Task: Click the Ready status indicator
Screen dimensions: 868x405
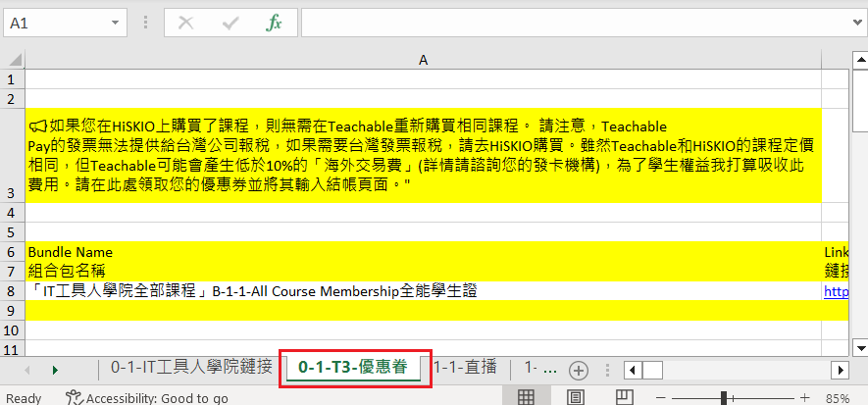Action: (24, 398)
